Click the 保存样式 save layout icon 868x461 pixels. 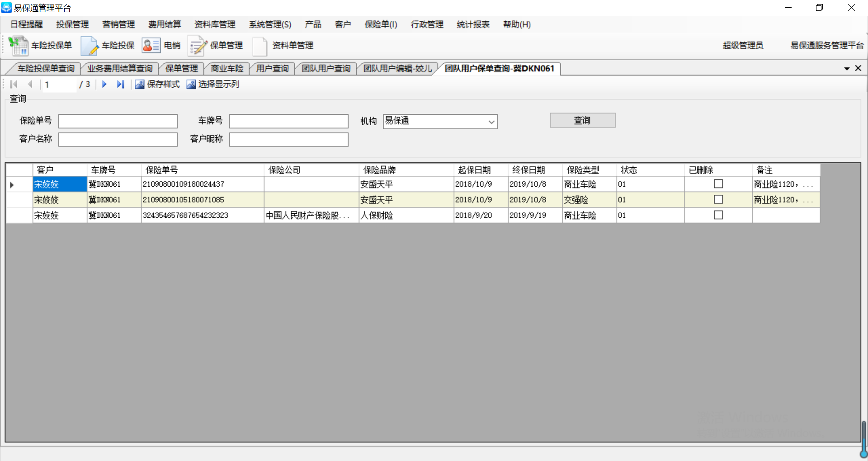tap(140, 85)
